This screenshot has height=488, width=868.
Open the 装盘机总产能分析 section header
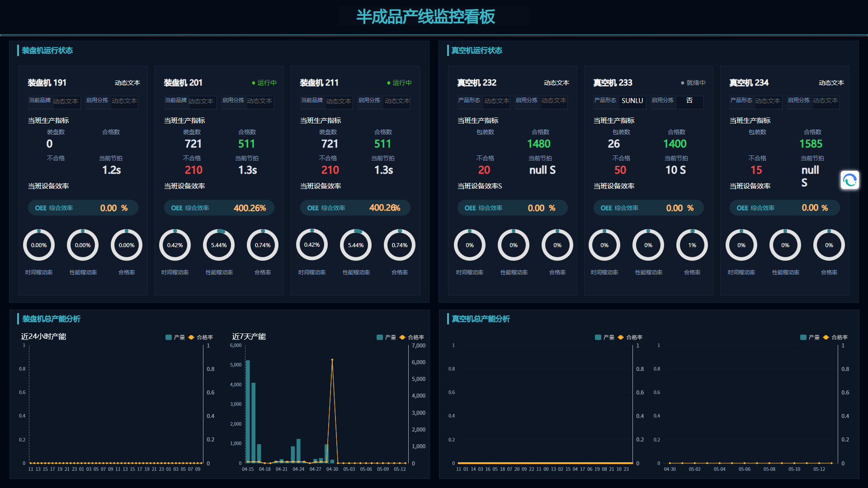51,319
